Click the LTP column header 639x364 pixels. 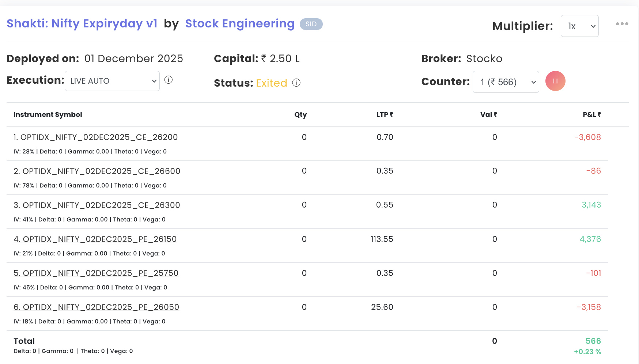point(385,115)
